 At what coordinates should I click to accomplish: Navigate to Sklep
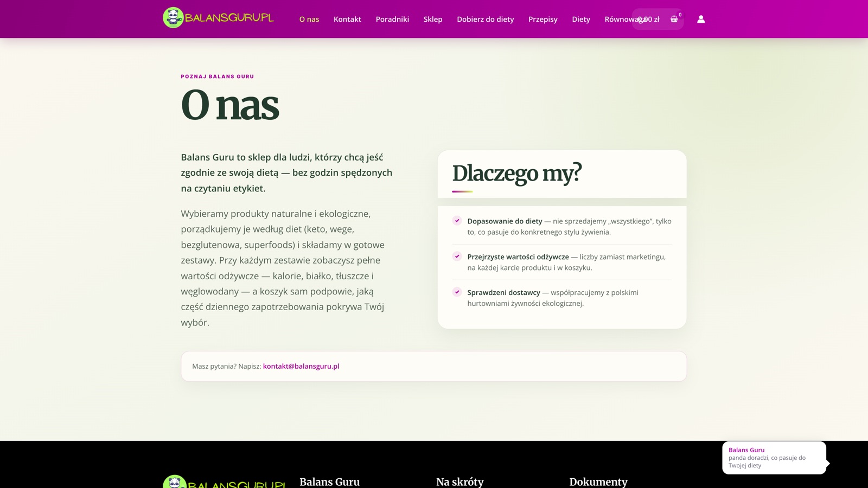point(433,19)
